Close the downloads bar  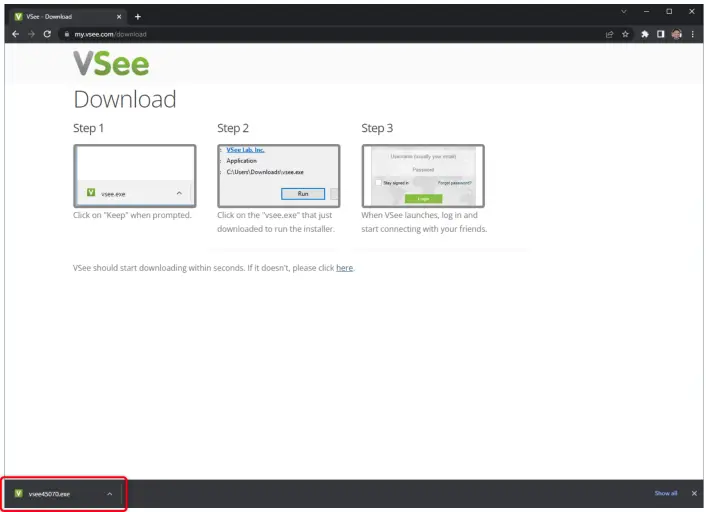(694, 494)
